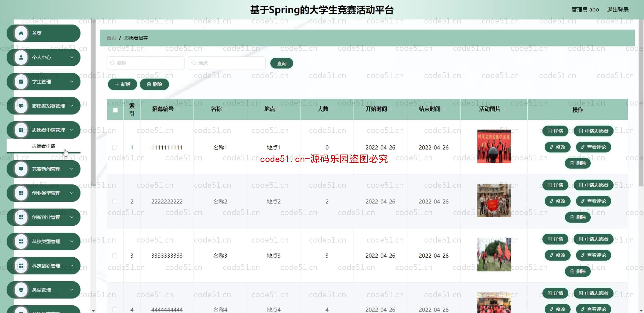Click the magnifier icon in 地点 search field
The height and width of the screenshot is (313, 644).
click(194, 63)
